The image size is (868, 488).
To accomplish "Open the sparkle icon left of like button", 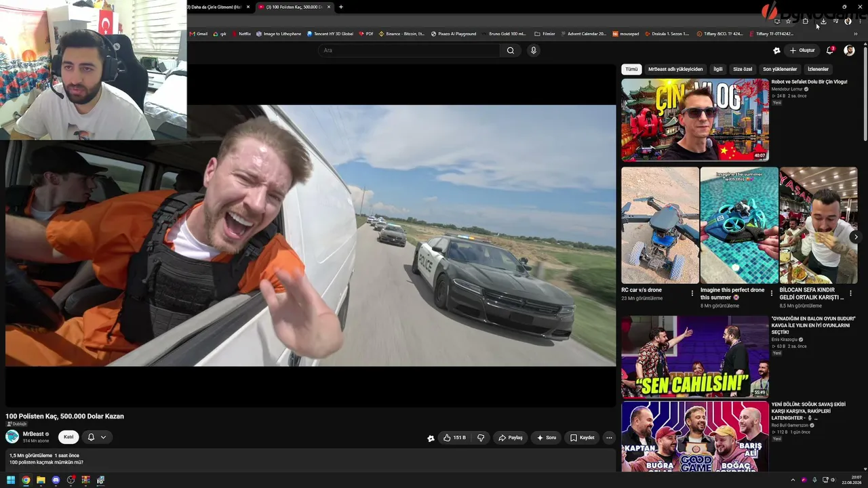I will [x=431, y=438].
